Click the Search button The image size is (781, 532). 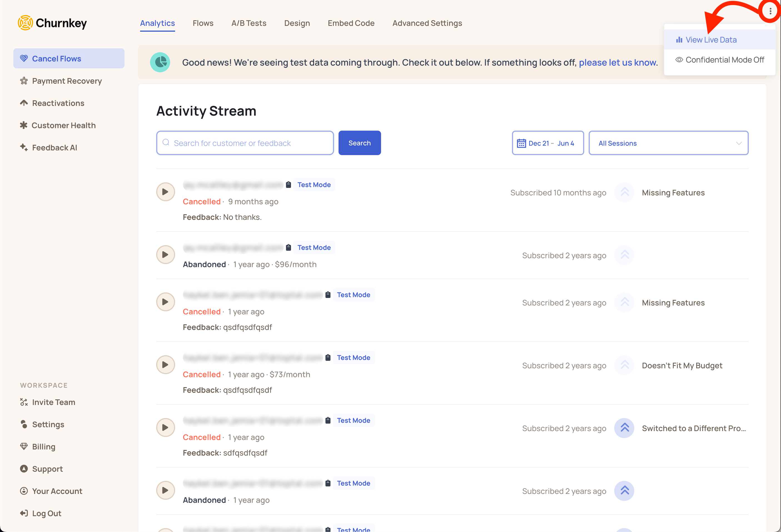pos(360,143)
